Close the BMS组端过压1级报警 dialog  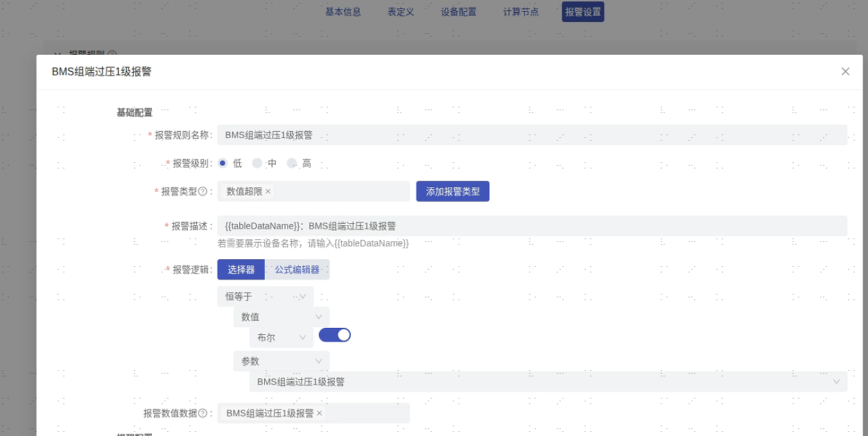(x=845, y=71)
